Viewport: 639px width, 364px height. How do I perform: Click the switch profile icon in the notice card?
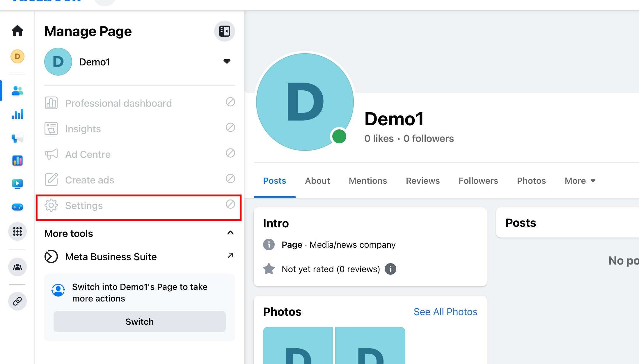58,290
